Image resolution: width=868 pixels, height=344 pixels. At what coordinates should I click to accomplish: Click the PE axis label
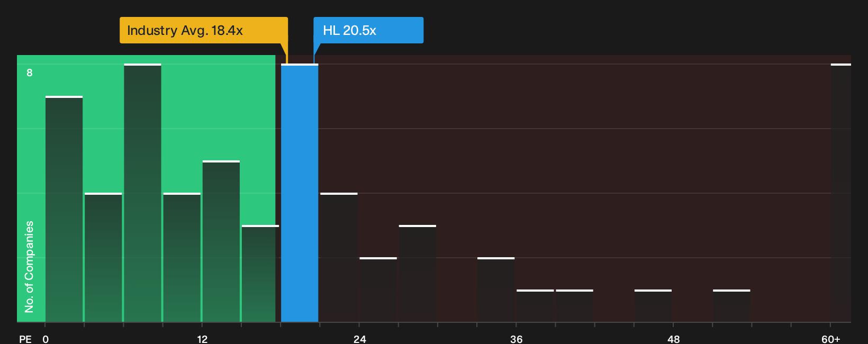coord(25,339)
